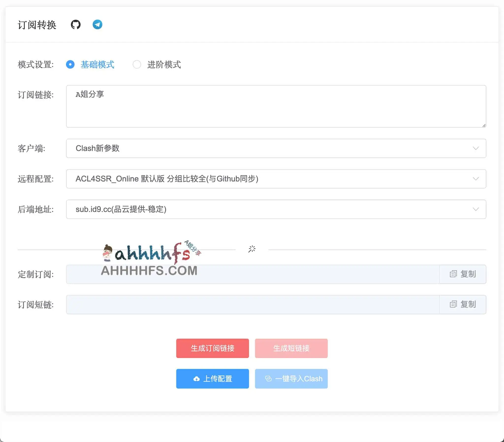This screenshot has width=504, height=442.
Task: Click the copy icon beside 定制订阅 field
Action: pyautogui.click(x=454, y=274)
